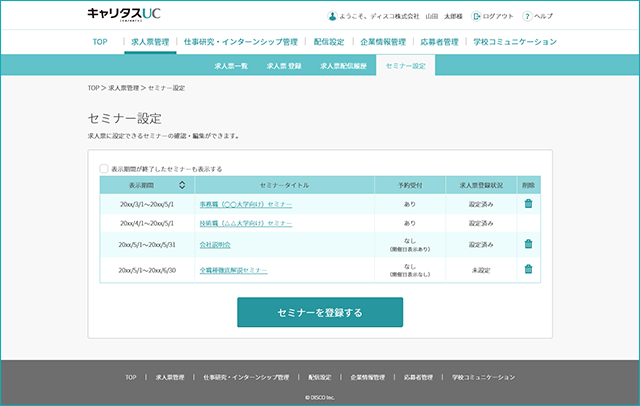Open the 会社説明会 seminar link
Screen dimensions: 640x406
(x=215, y=245)
